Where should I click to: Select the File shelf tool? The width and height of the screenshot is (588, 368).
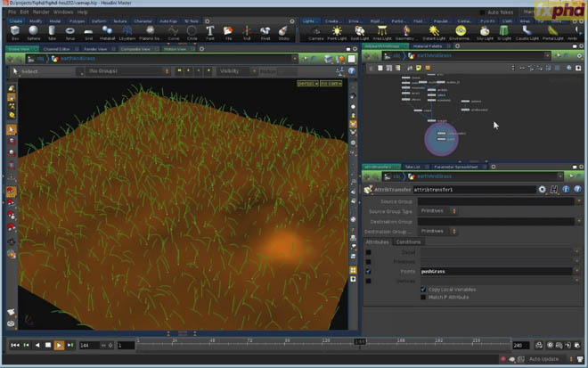tap(228, 32)
